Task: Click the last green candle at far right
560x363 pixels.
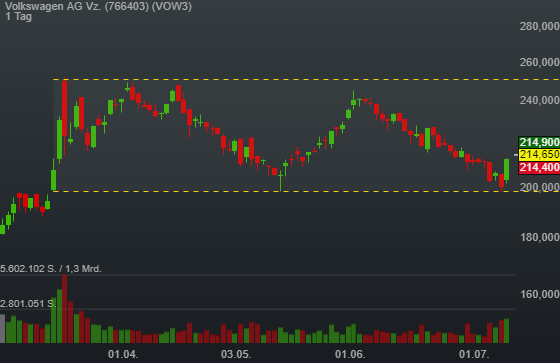Action: pyautogui.click(x=506, y=170)
